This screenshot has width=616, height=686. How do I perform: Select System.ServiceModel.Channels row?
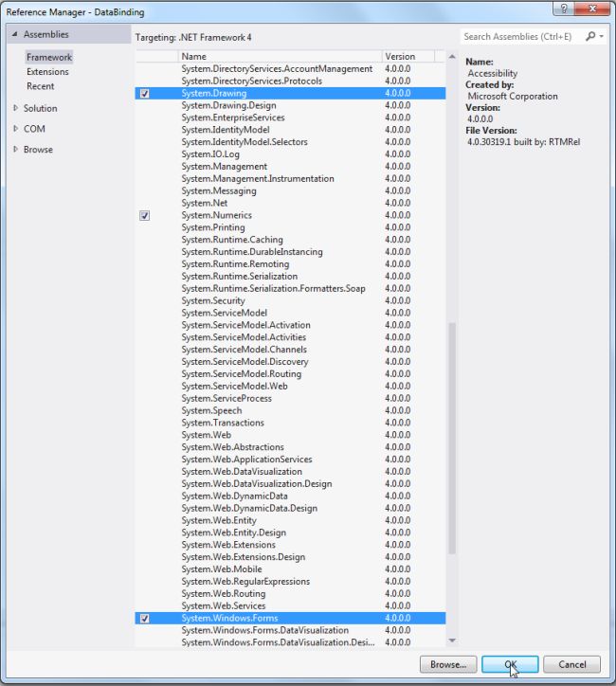[290, 350]
